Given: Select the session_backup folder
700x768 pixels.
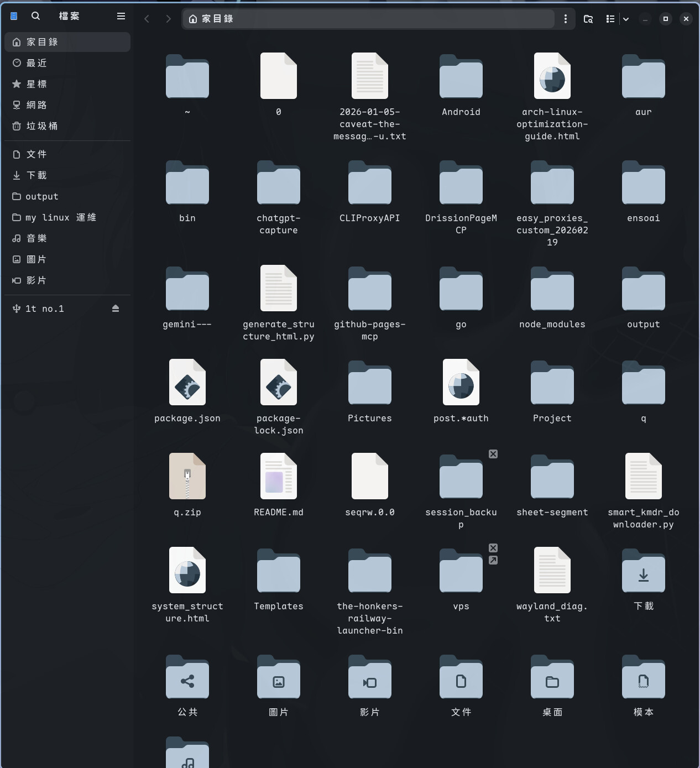Looking at the screenshot, I should tap(461, 477).
